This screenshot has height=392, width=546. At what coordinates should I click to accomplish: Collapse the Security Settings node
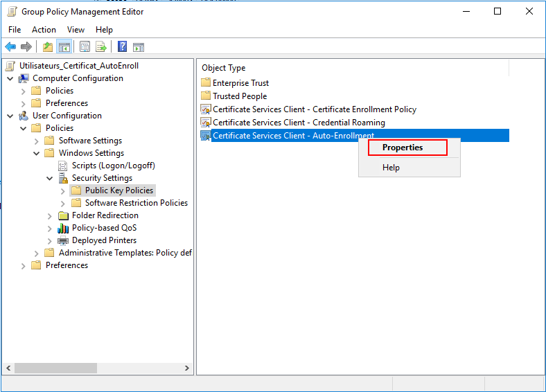click(50, 178)
